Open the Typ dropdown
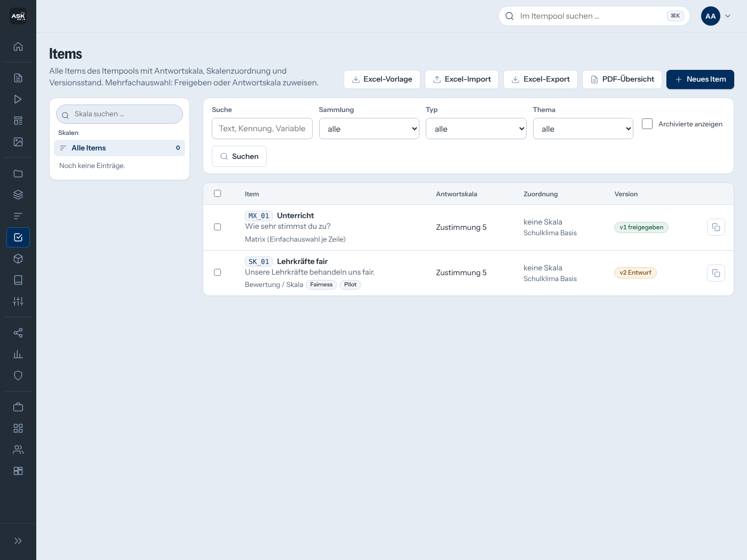The height and width of the screenshot is (560, 747). (x=476, y=129)
